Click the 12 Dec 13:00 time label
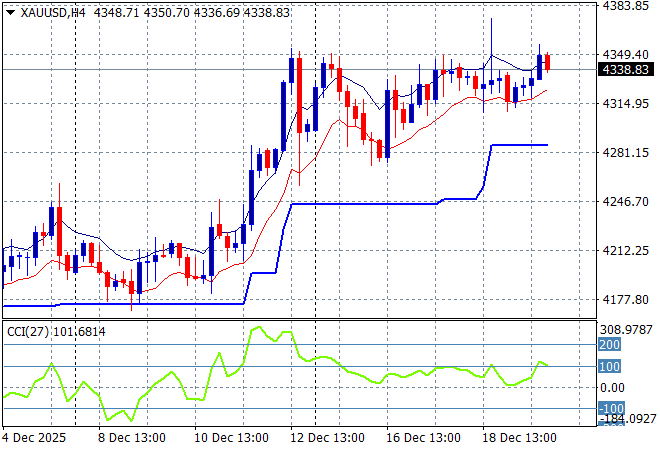Image resolution: width=660 pixels, height=450 pixels. click(x=327, y=438)
